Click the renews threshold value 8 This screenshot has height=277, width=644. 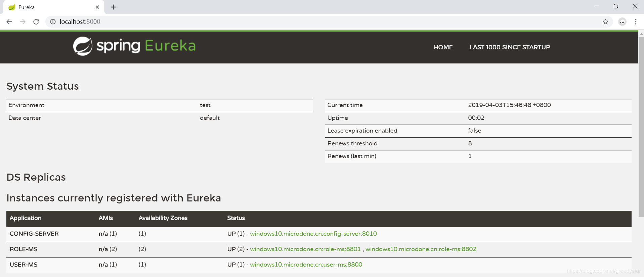[x=470, y=143]
